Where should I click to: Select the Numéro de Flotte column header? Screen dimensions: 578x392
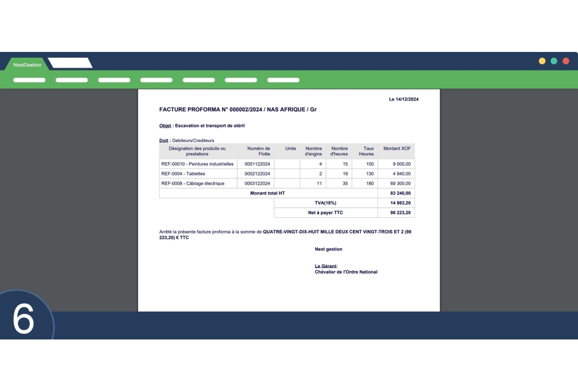[x=258, y=151]
